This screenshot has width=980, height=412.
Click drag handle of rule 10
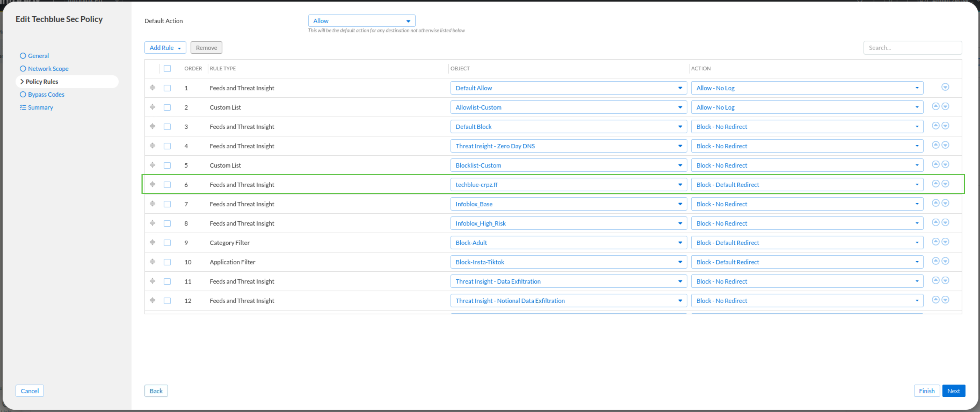point(153,261)
